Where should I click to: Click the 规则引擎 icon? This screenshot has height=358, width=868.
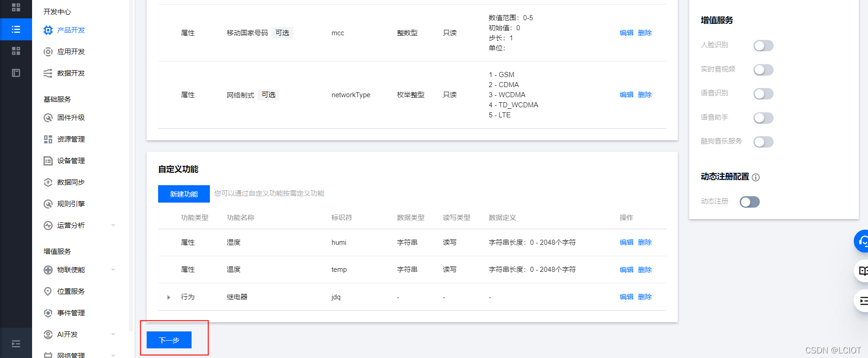pyautogui.click(x=48, y=204)
